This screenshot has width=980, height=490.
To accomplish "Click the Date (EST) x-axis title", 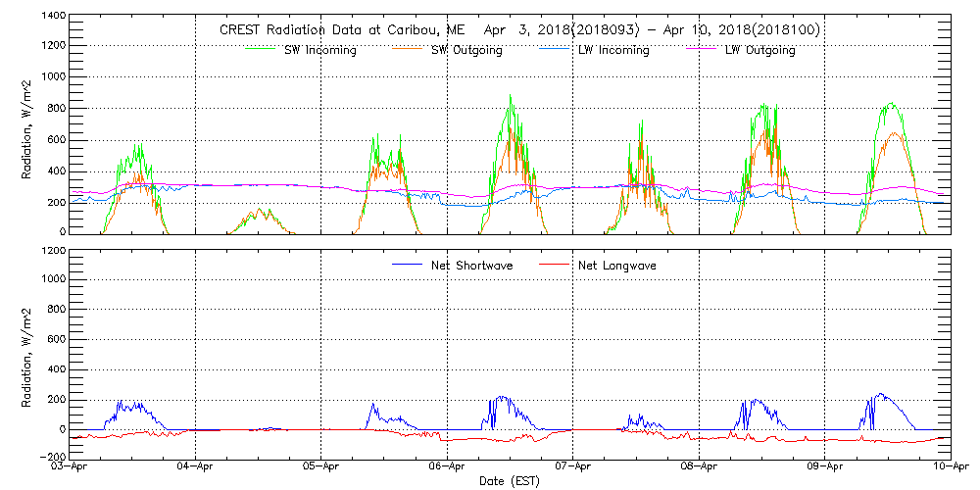I will click(511, 481).
